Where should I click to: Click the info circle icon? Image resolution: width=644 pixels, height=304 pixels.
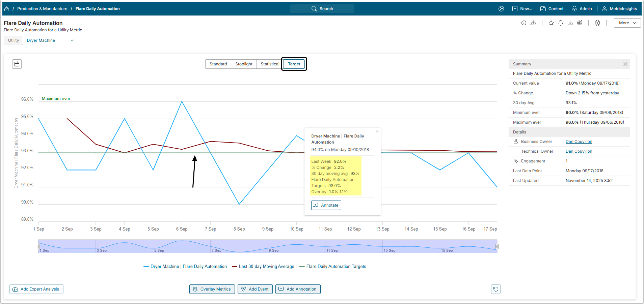(x=524, y=23)
